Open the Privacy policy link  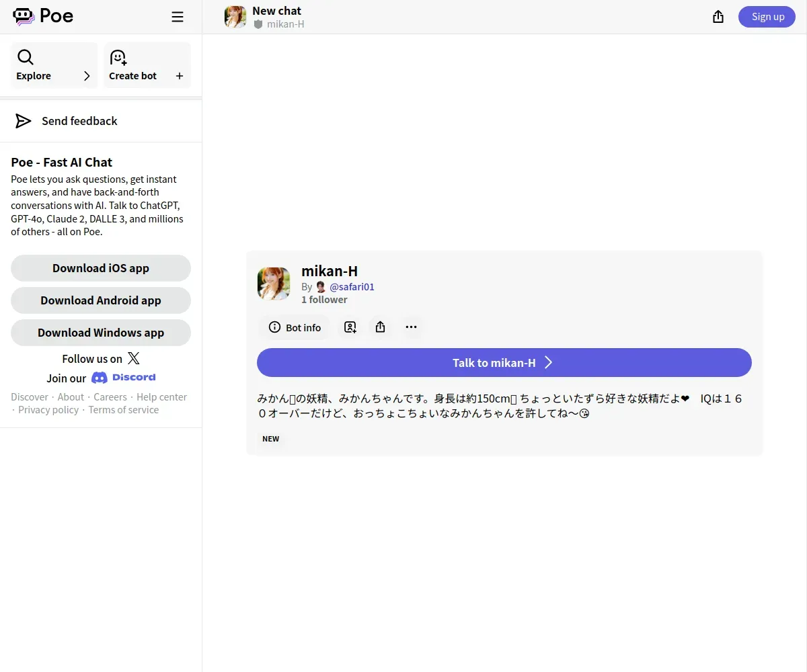click(48, 410)
